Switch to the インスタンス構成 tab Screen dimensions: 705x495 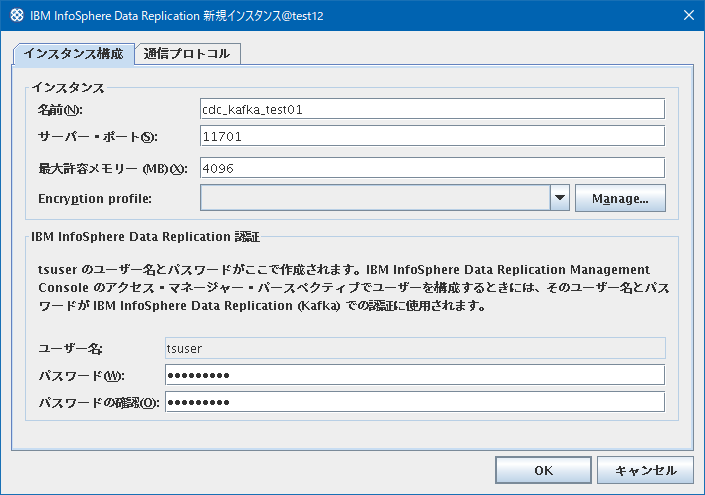(x=74, y=54)
